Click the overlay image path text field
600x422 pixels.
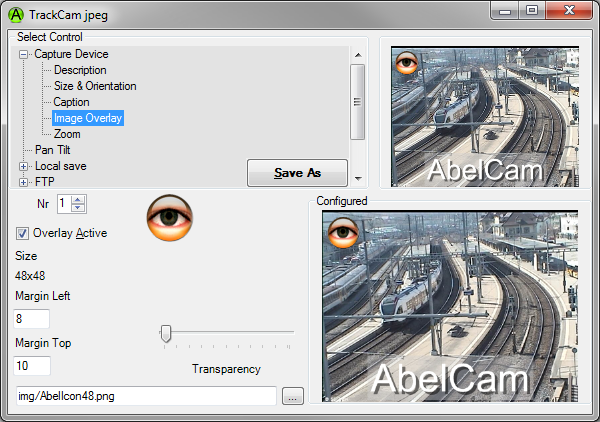pos(145,396)
